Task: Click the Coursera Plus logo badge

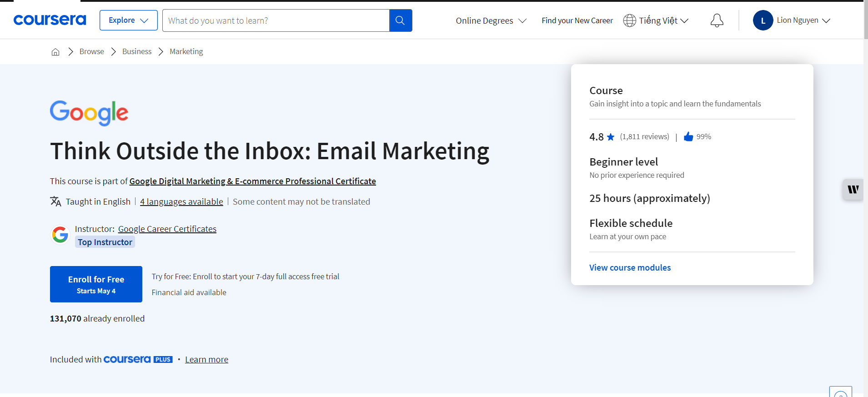Action: coord(138,359)
